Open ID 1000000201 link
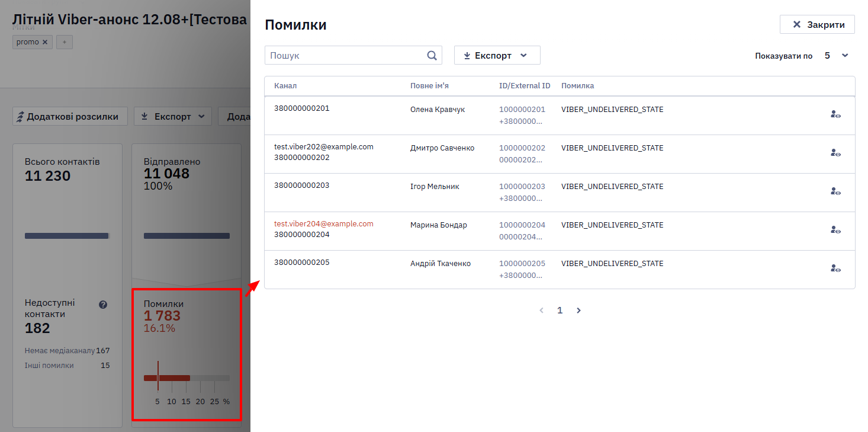This screenshot has height=432, width=868. click(522, 110)
